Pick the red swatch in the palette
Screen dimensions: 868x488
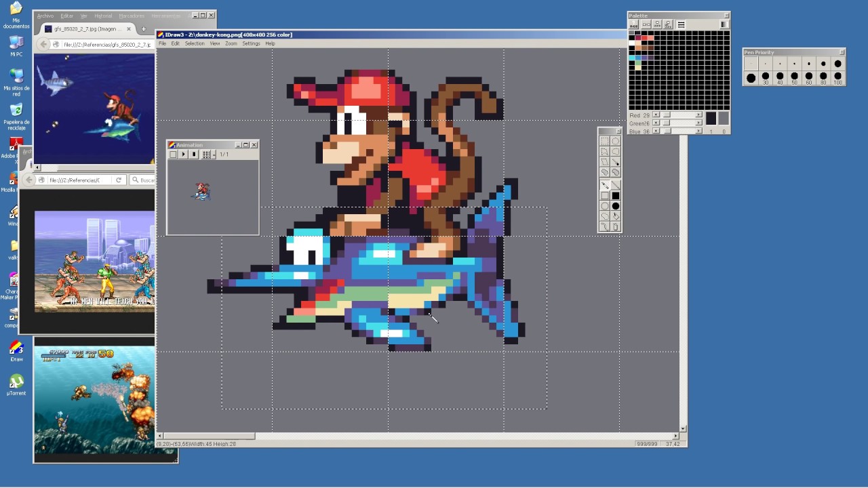[644, 38]
